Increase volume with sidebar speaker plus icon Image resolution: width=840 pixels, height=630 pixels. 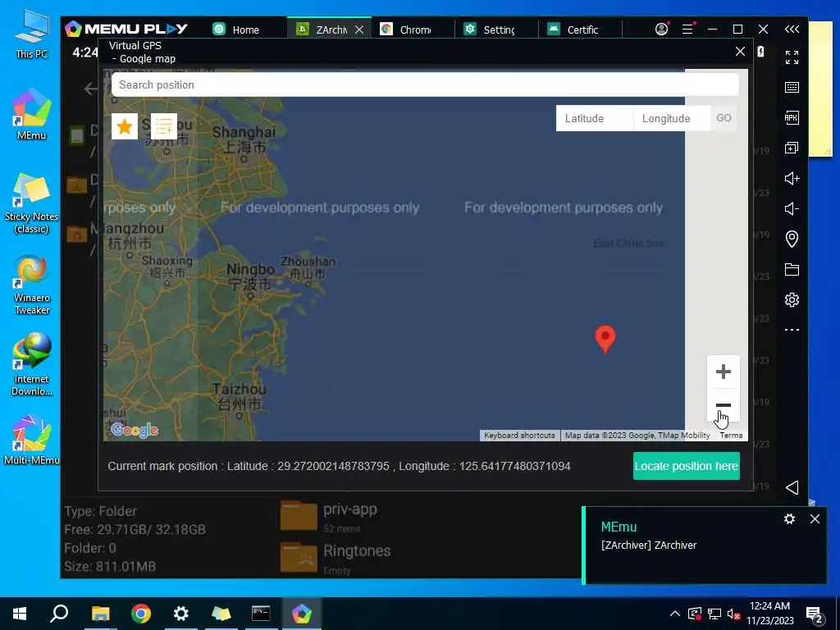(x=792, y=178)
